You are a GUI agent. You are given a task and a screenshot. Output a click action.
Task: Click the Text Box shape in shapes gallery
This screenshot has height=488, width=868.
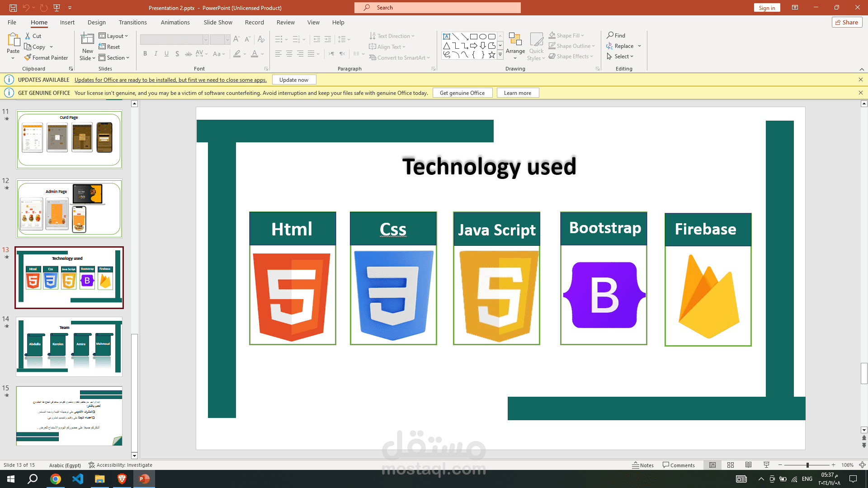(447, 37)
